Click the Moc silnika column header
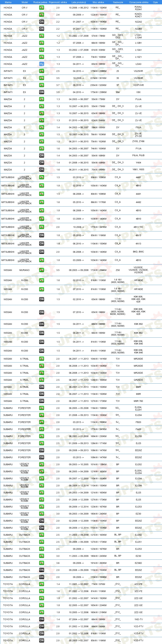The width and height of the screenshot is (162, 644). [98, 2]
